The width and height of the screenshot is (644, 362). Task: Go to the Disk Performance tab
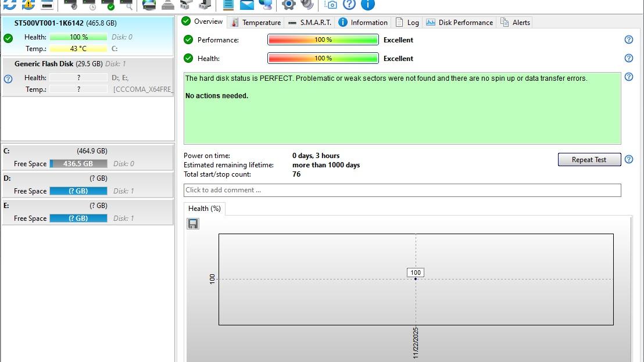[x=460, y=22]
